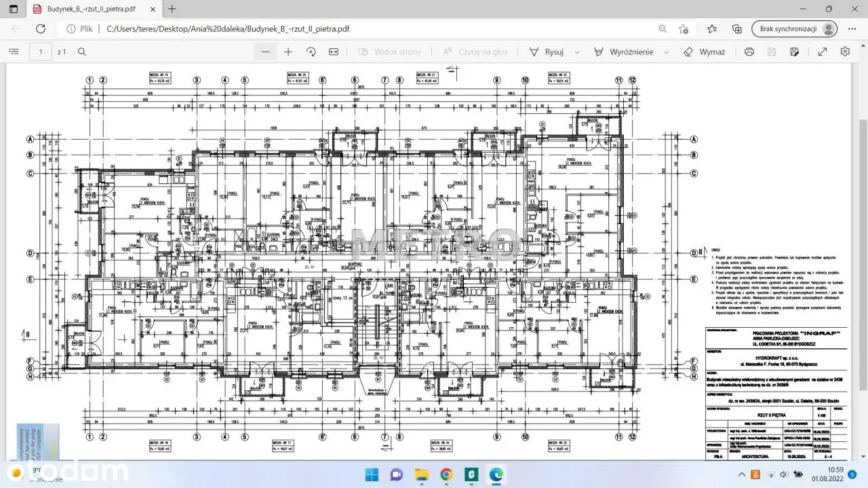
Task: Select the Wymaż eraser button
Action: (704, 52)
